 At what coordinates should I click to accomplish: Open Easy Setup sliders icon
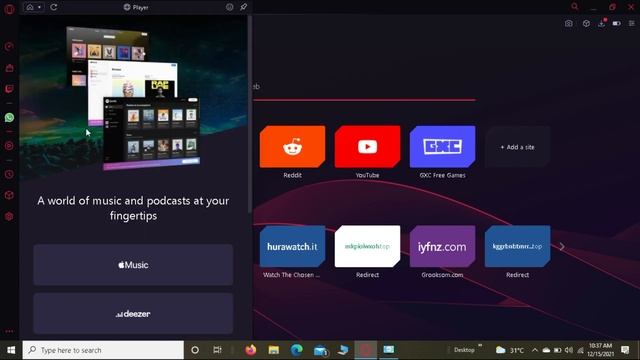coord(631,24)
